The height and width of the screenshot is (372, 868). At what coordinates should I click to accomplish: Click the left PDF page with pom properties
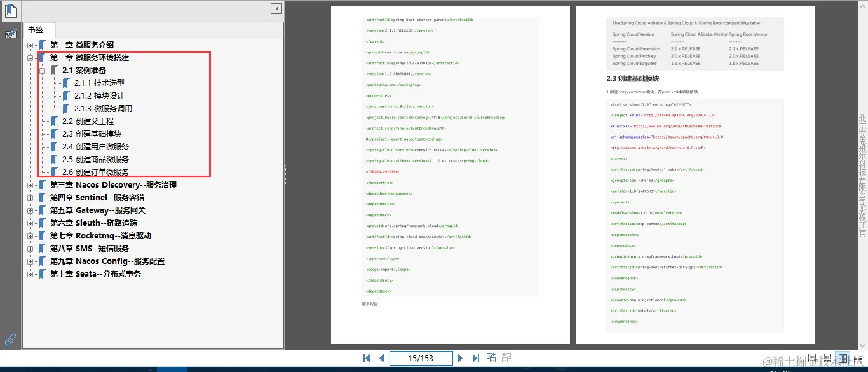[x=451, y=175]
